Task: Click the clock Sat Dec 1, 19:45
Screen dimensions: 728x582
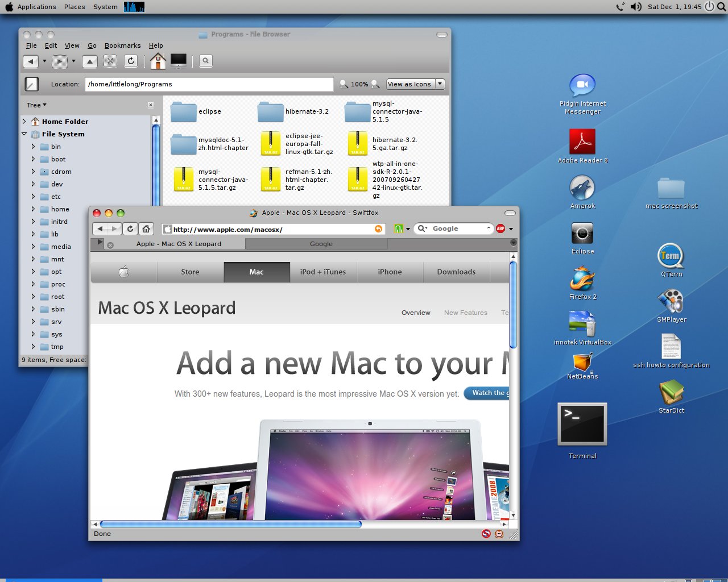Action: coord(675,7)
